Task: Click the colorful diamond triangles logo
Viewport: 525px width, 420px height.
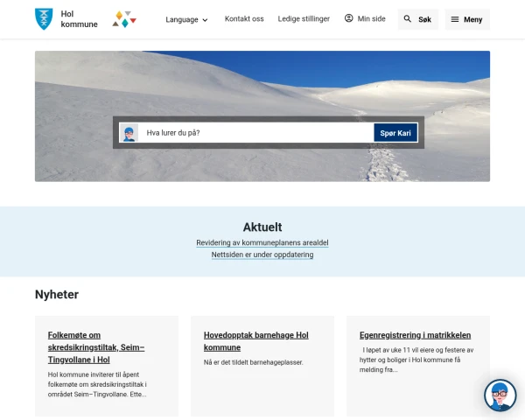Action: (124, 19)
